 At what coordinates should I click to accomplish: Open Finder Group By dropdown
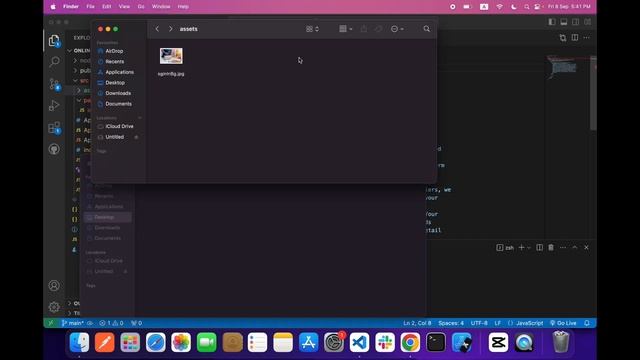click(346, 29)
